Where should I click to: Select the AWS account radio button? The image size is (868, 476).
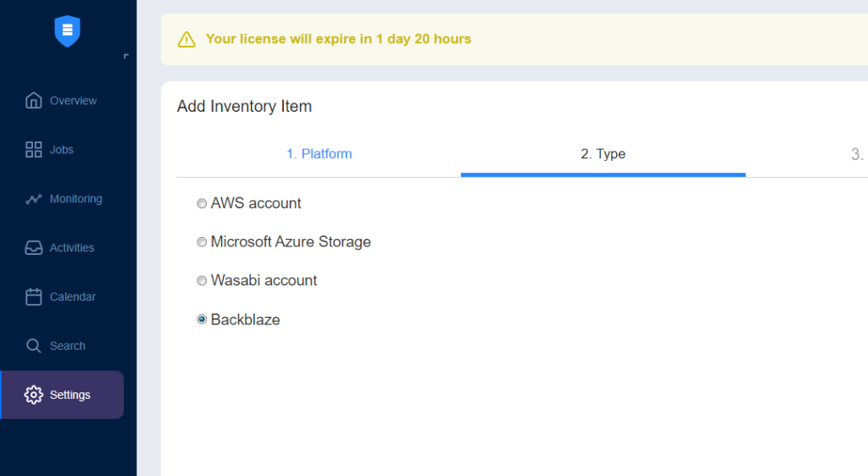202,203
